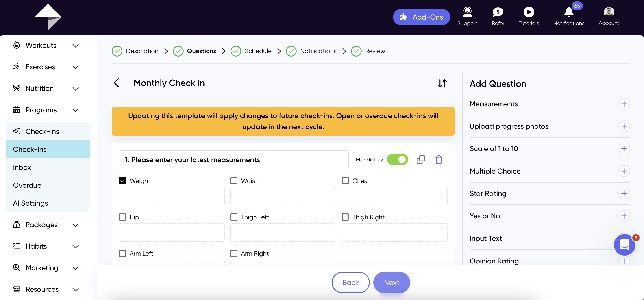Go to the Description step

(135, 51)
